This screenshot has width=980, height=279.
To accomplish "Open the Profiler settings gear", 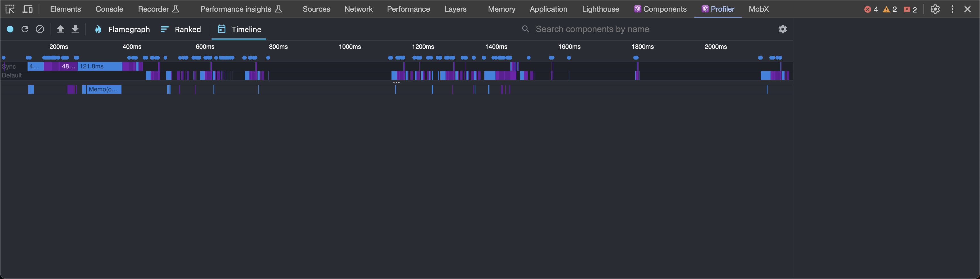I will pyautogui.click(x=782, y=29).
